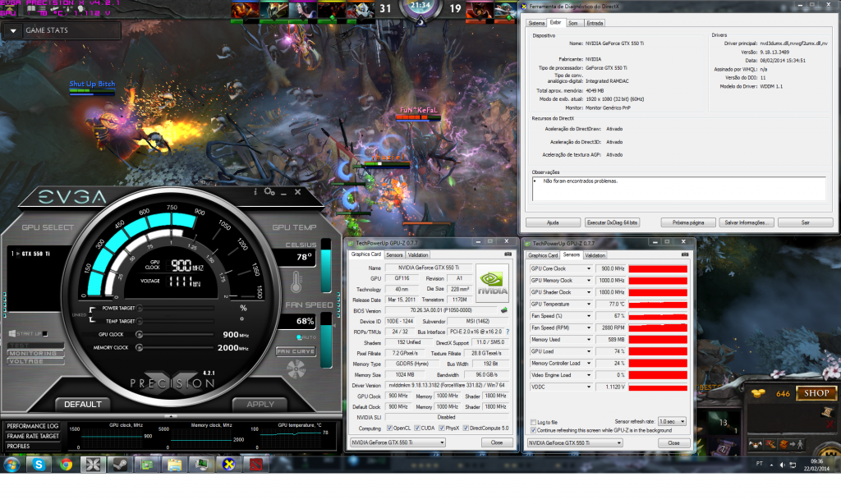Open the File Explorer taskbar icon

coord(174,465)
